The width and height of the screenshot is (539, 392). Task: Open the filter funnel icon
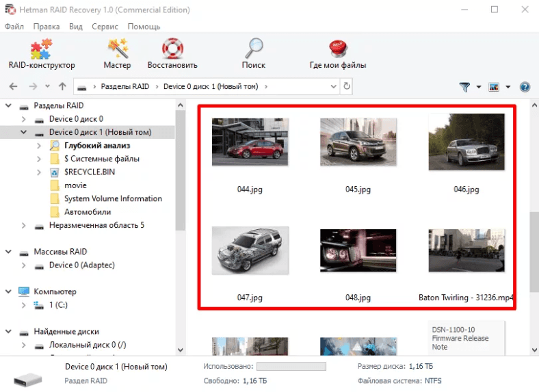(x=465, y=87)
